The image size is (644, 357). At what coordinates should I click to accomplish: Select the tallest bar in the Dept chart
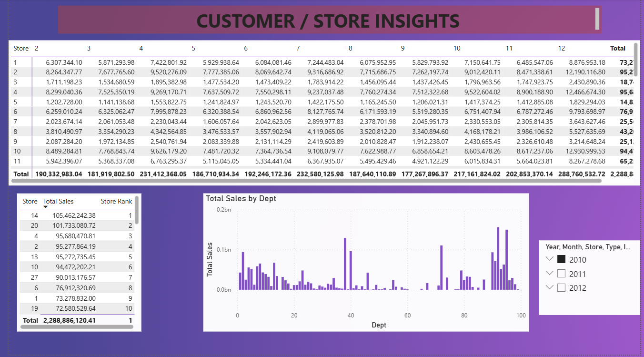498,258
